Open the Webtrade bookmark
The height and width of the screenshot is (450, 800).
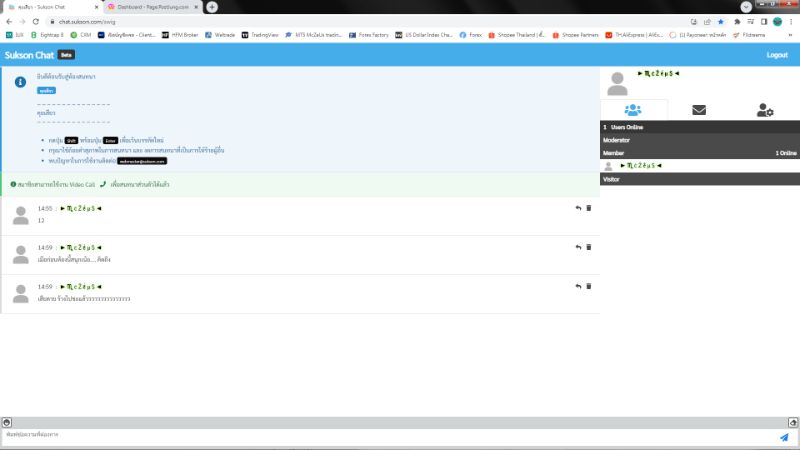click(x=220, y=35)
